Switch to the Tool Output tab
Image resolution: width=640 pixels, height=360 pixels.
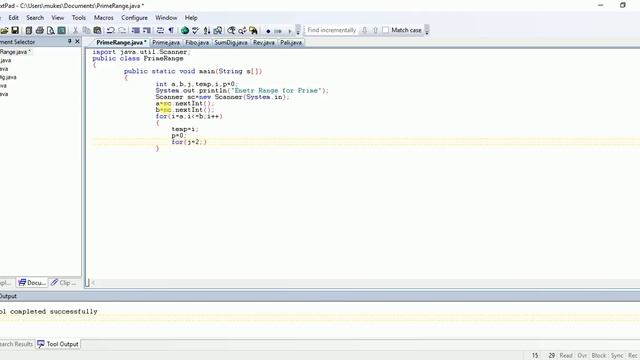pyautogui.click(x=58, y=344)
